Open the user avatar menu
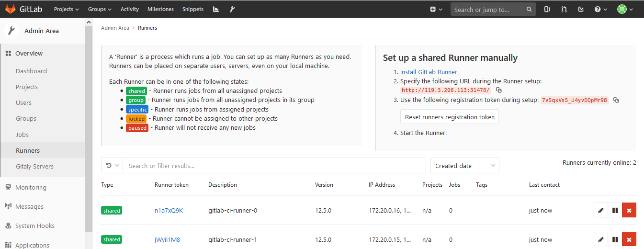This screenshot has height=249, width=644. click(x=625, y=9)
